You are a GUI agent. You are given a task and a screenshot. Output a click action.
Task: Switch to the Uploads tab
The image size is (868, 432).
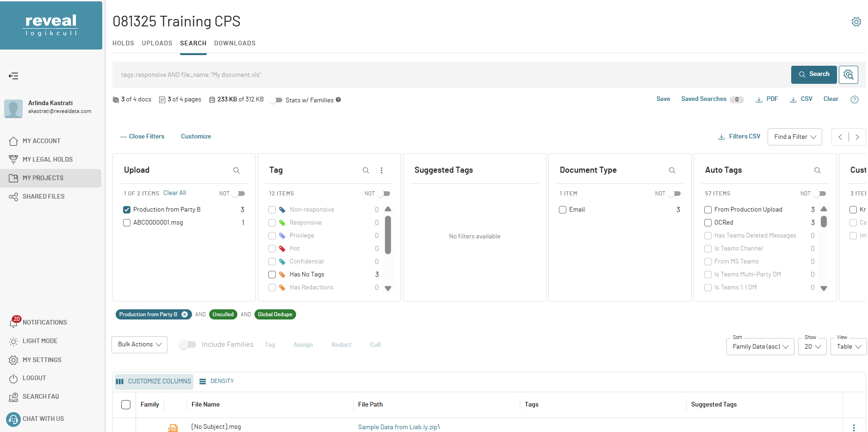click(x=157, y=43)
